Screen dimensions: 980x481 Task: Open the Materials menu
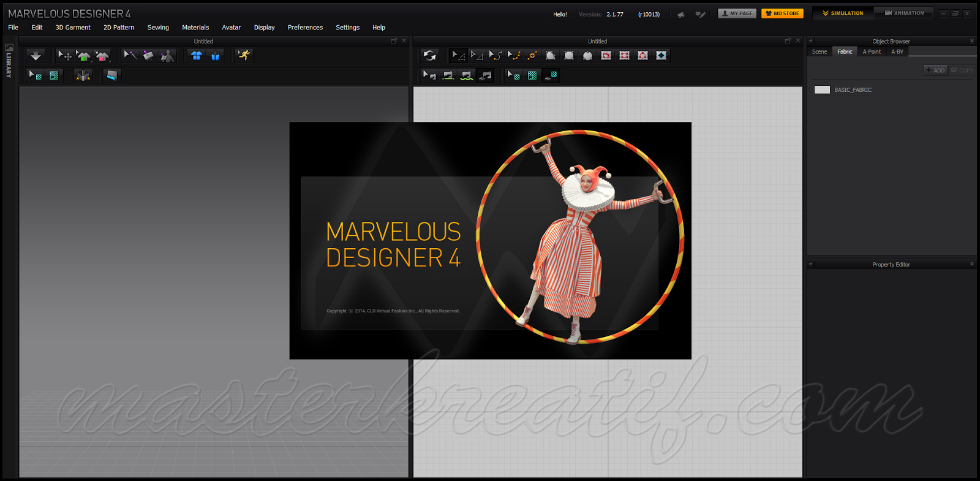click(195, 28)
